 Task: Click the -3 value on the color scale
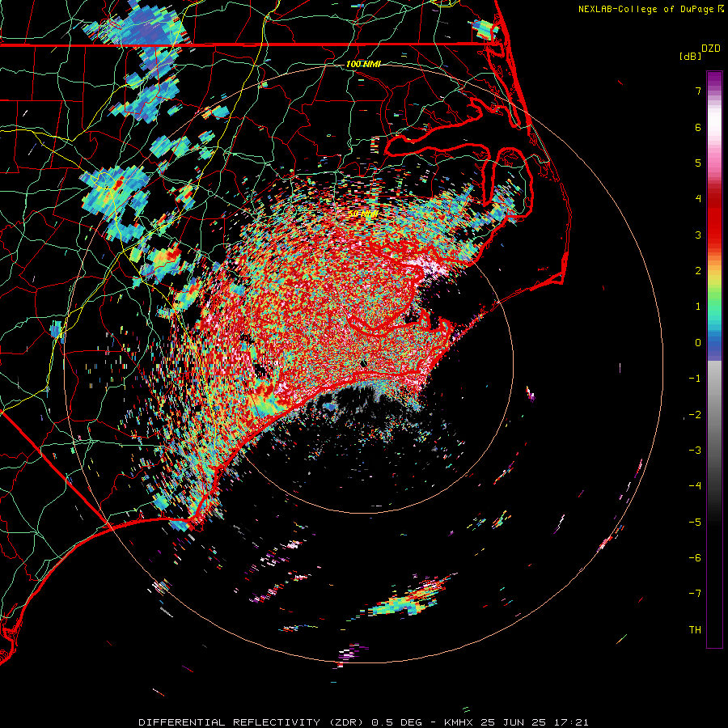tap(695, 451)
